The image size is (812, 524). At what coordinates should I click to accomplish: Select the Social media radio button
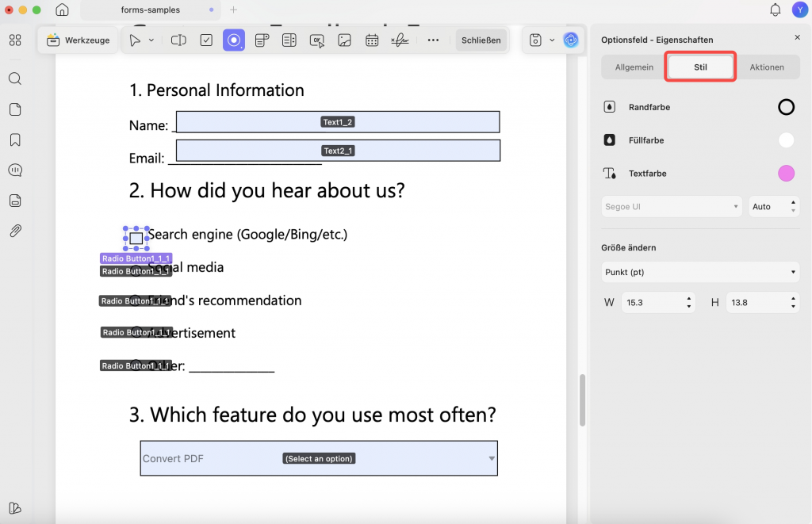coord(136,271)
